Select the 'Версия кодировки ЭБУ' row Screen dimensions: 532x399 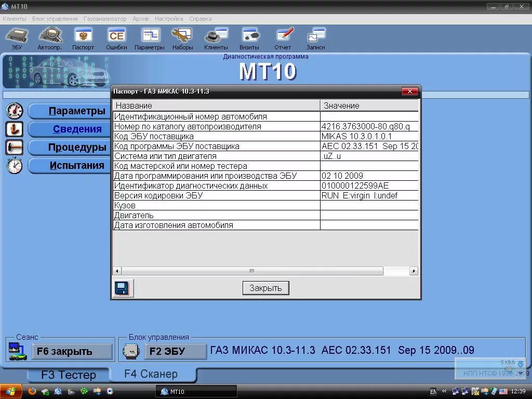click(265, 195)
